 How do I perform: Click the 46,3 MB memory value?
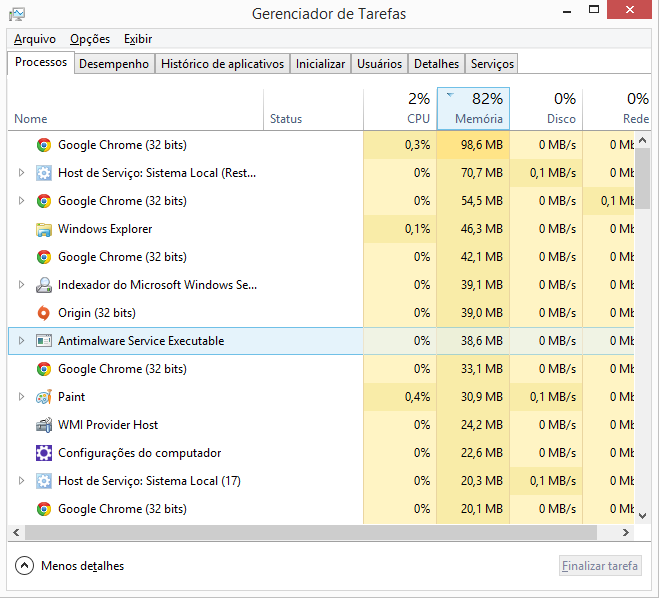[482, 229]
